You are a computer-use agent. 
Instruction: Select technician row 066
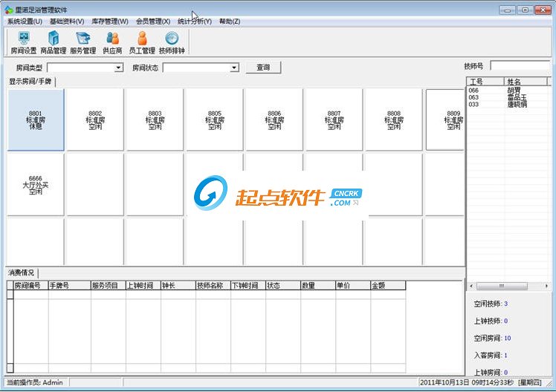tap(508, 91)
